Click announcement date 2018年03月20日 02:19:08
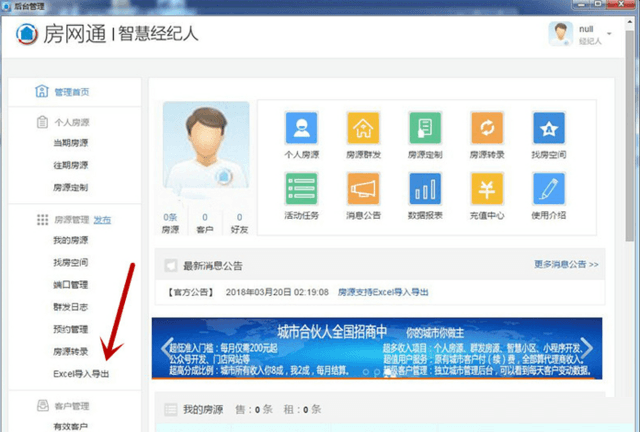 pyautogui.click(x=277, y=292)
